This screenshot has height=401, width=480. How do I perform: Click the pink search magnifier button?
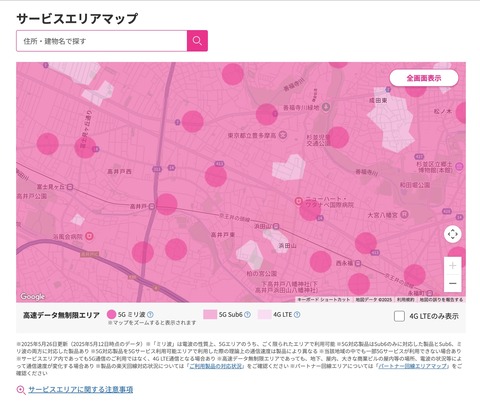click(197, 41)
